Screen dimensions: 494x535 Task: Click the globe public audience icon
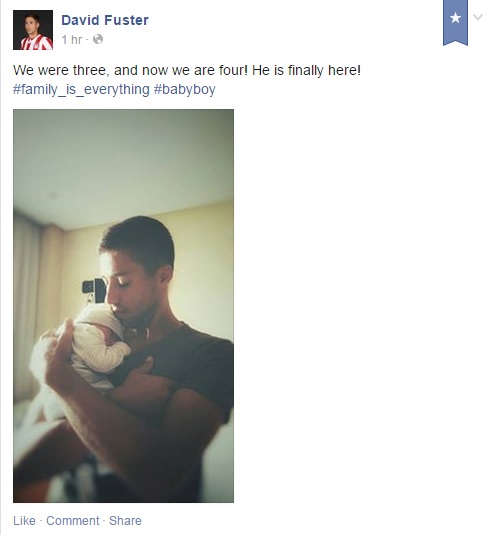pyautogui.click(x=98, y=40)
